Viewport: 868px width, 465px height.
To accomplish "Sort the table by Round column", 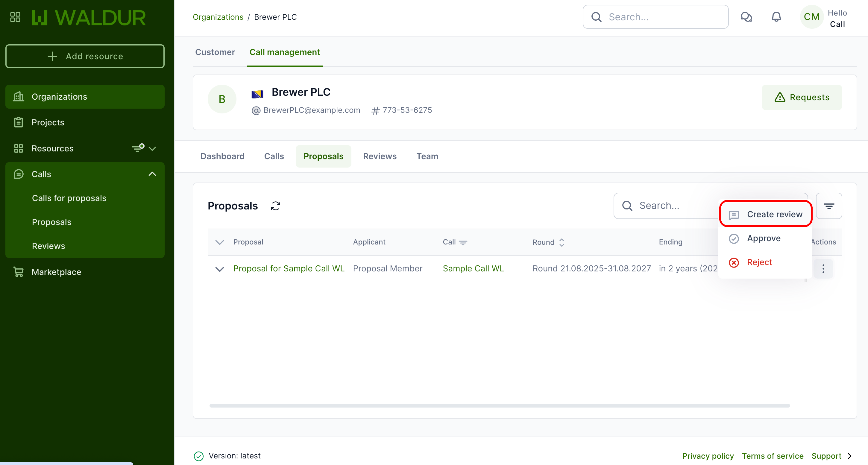I will click(562, 242).
